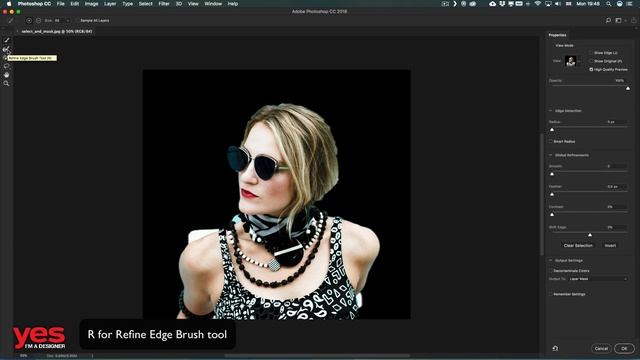The height and width of the screenshot is (360, 640).
Task: Open the Window menu
Action: click(x=213, y=4)
